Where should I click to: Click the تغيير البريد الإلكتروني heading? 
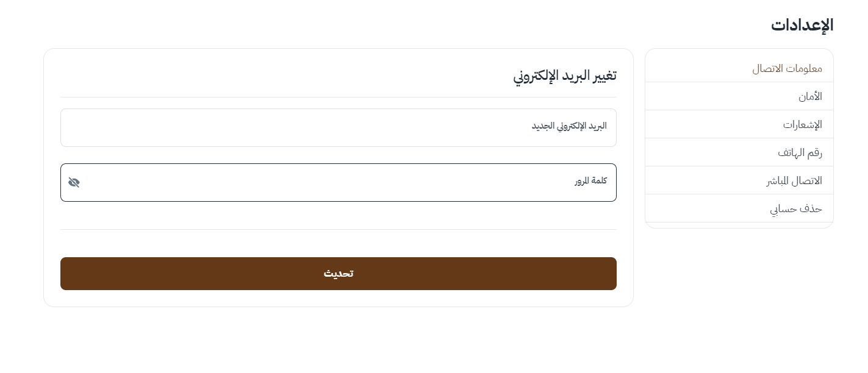564,76
